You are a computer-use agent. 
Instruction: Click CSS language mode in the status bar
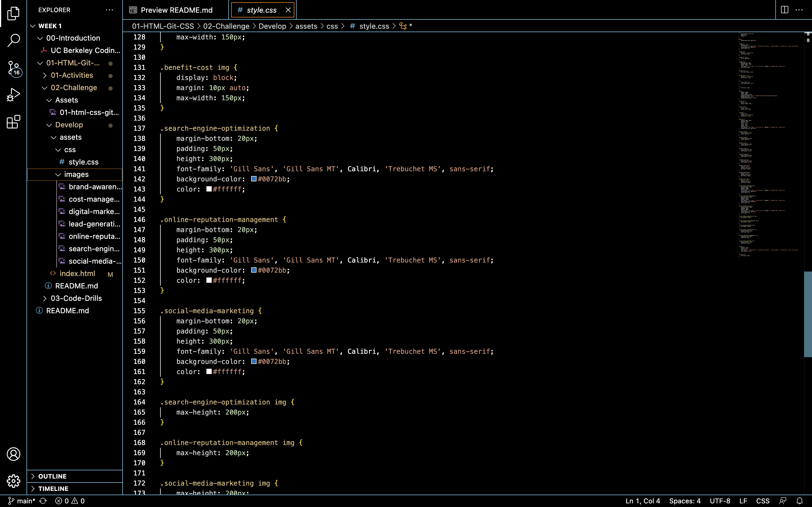[763, 501]
